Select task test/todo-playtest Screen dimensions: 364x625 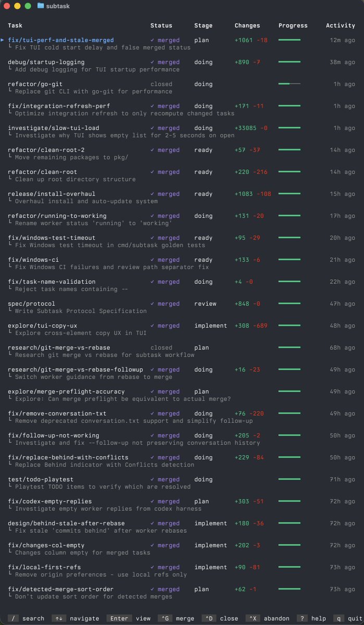(x=41, y=480)
